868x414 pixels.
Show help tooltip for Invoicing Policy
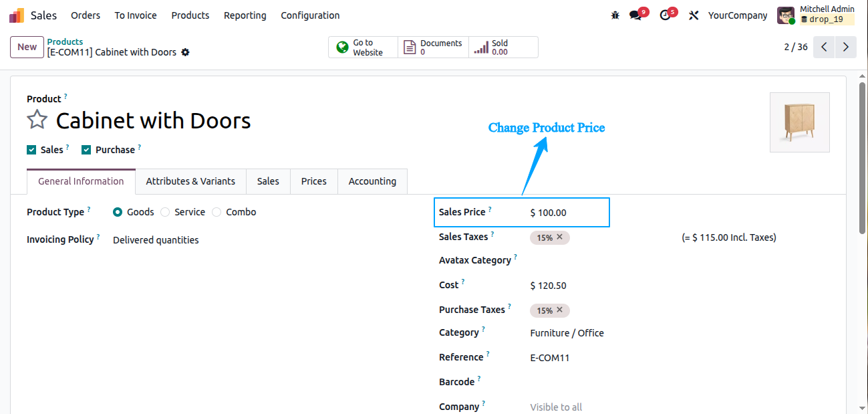pos(98,236)
